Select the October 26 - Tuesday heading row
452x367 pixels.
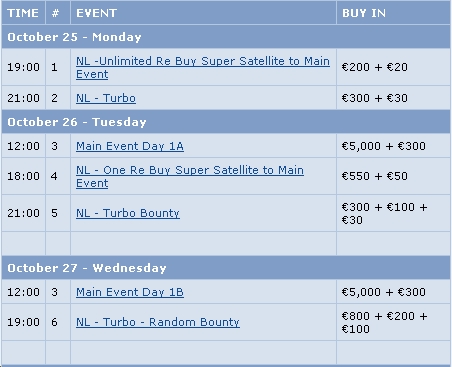(226, 122)
